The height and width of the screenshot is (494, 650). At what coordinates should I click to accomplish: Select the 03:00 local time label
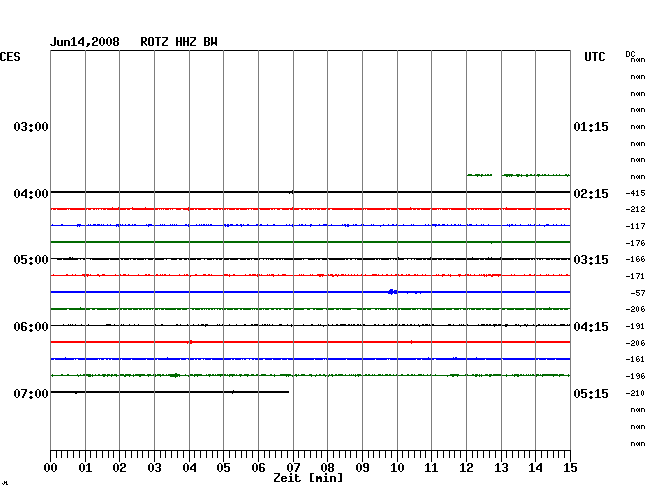pos(31,126)
